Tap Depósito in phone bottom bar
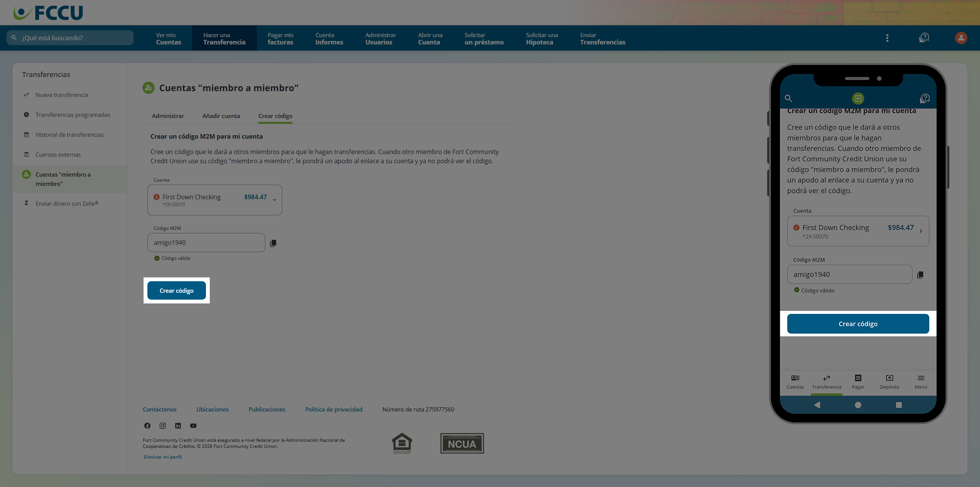 (889, 382)
